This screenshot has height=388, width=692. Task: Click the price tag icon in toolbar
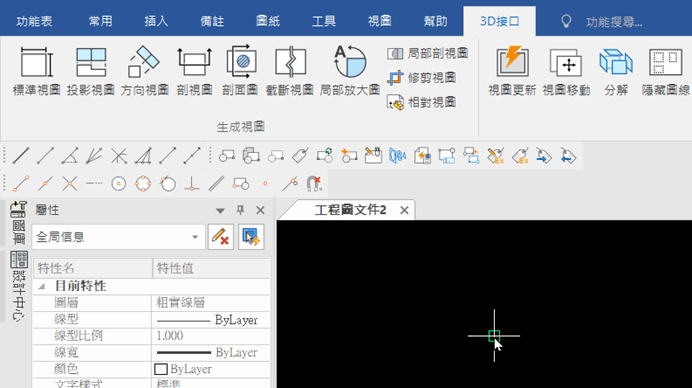pyautogui.click(x=300, y=156)
